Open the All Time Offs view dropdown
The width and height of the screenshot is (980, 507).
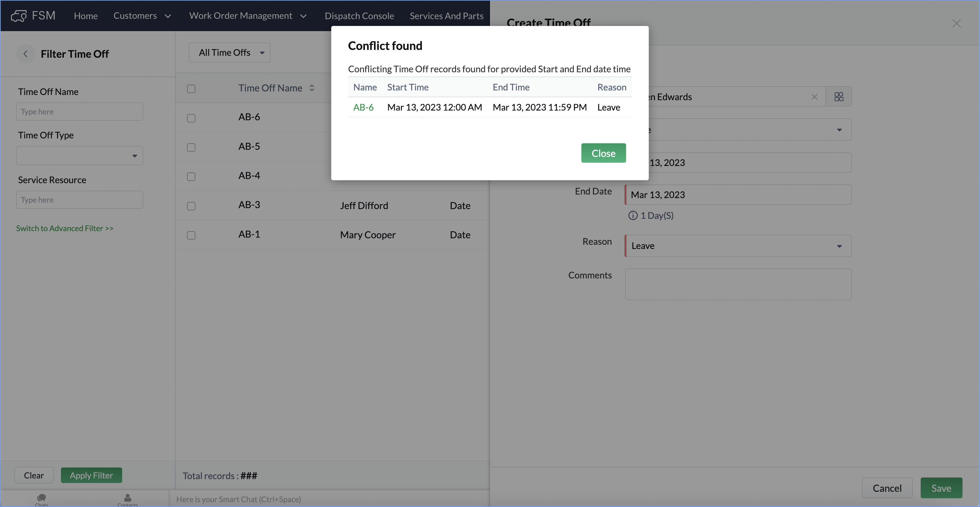(229, 53)
